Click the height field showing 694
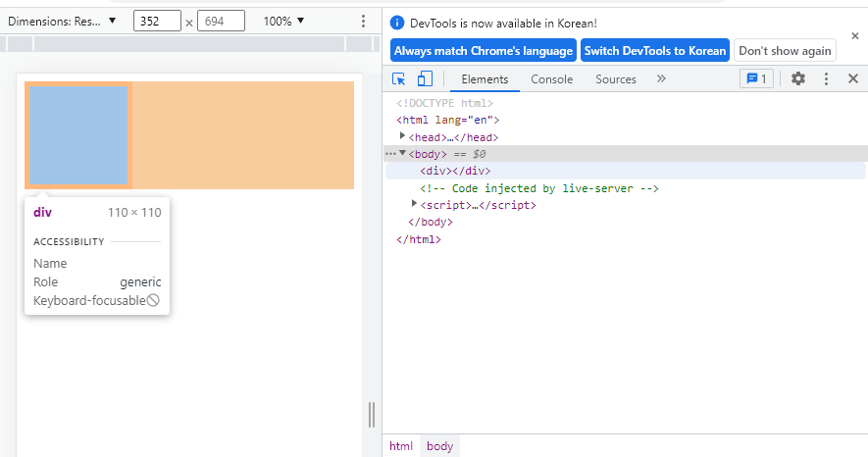This screenshot has height=457, width=868. [x=221, y=21]
